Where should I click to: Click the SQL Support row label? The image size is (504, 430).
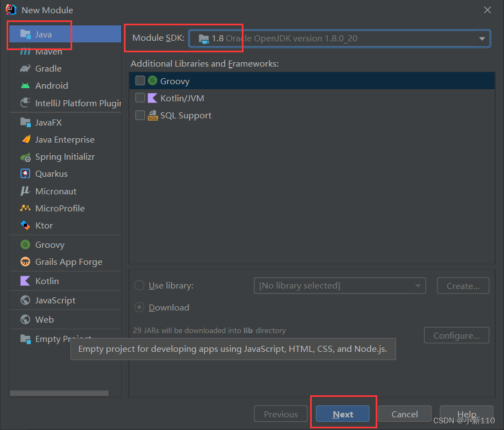[186, 116]
